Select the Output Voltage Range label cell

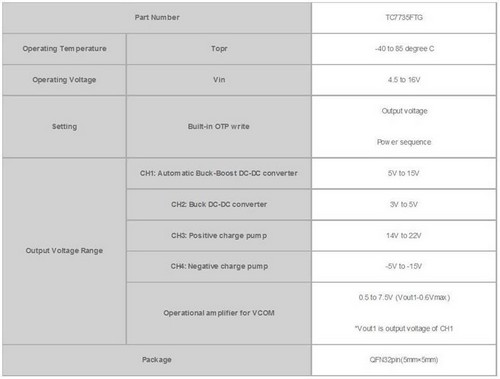tap(64, 251)
